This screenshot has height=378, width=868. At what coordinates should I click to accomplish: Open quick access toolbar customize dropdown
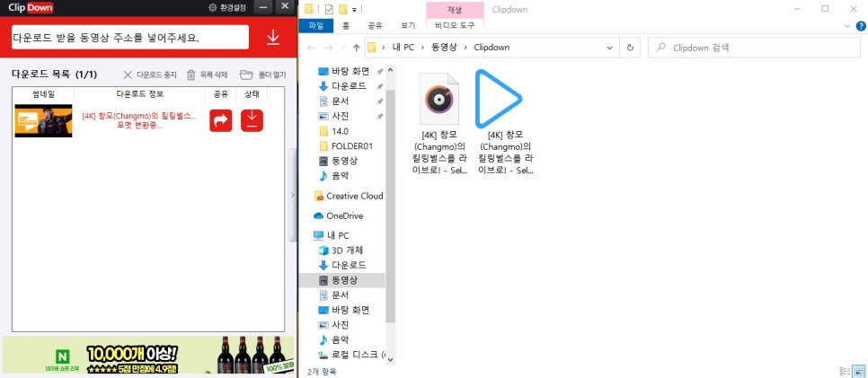tap(354, 9)
